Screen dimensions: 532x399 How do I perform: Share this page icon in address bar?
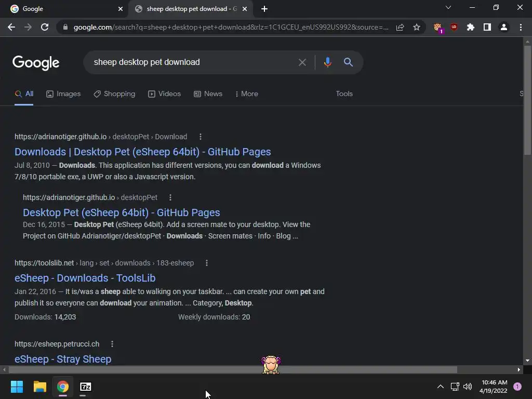(400, 27)
